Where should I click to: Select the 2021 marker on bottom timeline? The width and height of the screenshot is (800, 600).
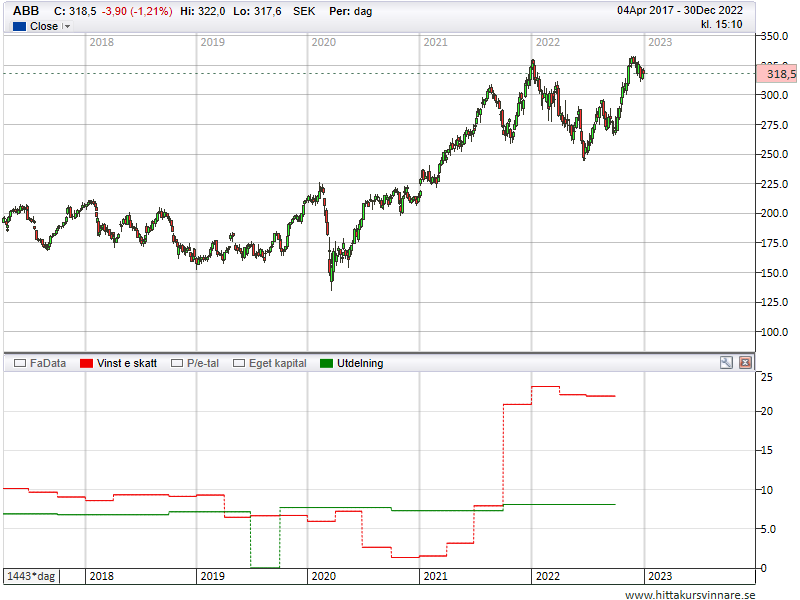pos(435,576)
